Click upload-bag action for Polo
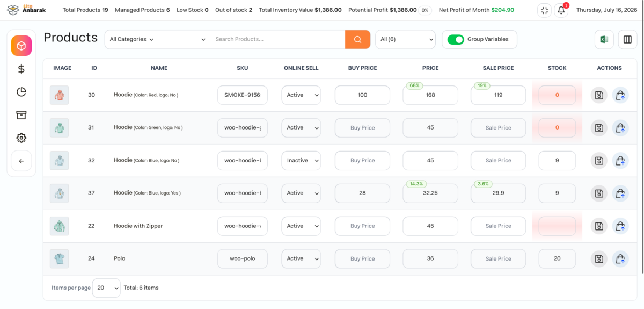Viewport: 644px width, 309px height. (x=620, y=259)
